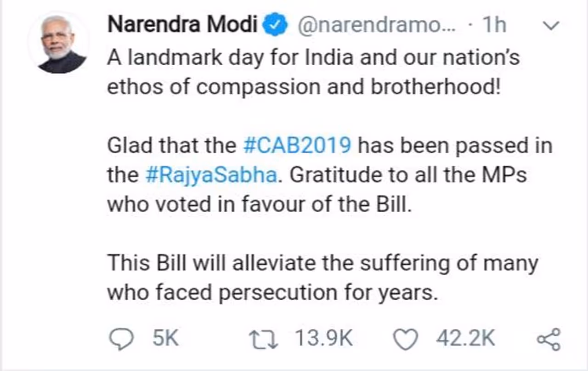Click the 5K reply count
This screenshot has height=371, width=588.
165,340
